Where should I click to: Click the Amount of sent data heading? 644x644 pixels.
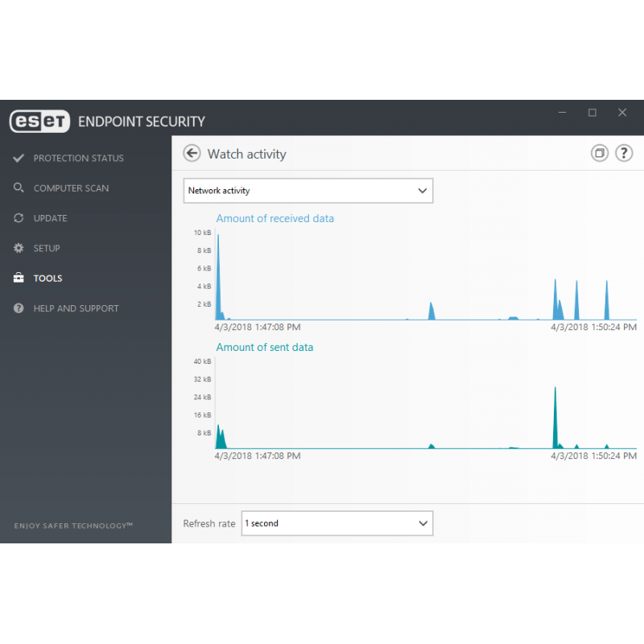pyautogui.click(x=265, y=347)
